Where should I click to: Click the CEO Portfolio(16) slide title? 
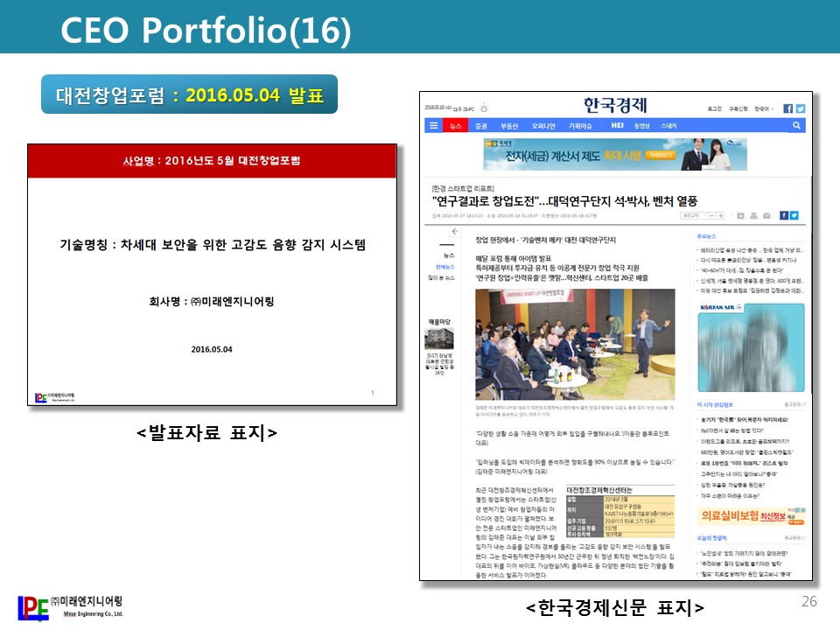click(206, 30)
